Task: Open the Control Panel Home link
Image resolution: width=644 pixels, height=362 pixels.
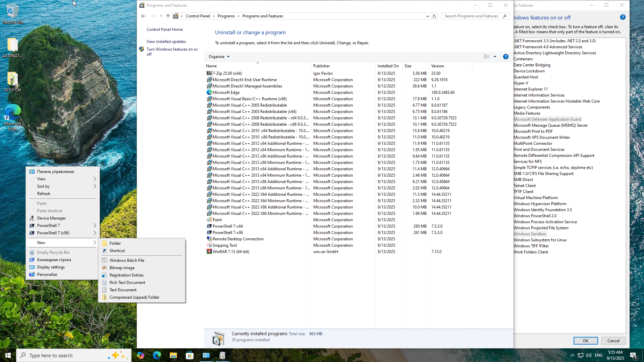Action: tap(165, 29)
